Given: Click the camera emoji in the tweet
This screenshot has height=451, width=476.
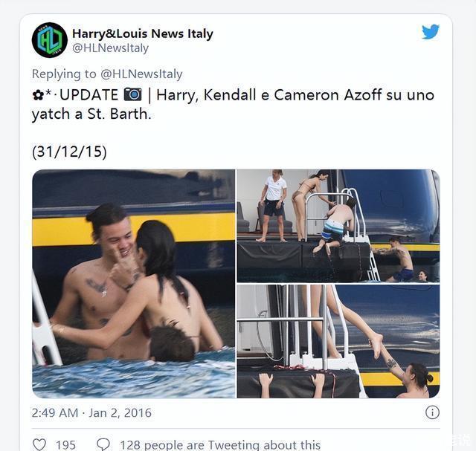Looking at the screenshot, I should tap(132, 94).
